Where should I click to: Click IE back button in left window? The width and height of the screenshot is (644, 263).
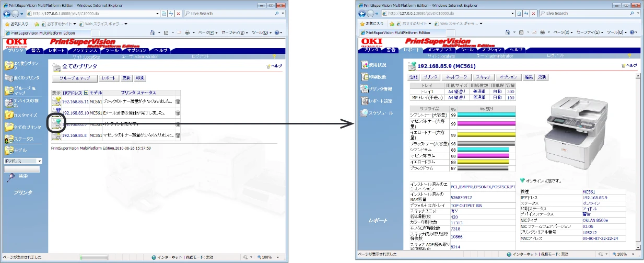pos(7,13)
